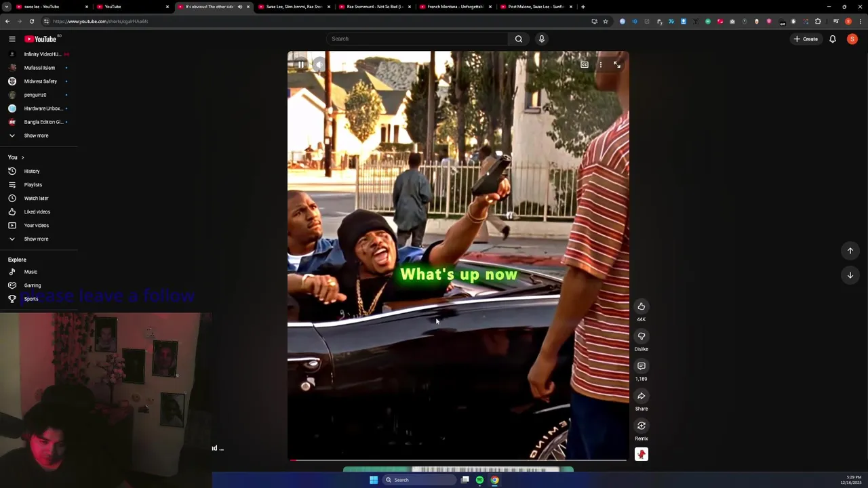This screenshot has height=488, width=868.
Task: Click the Windows taskbar Search box
Action: tap(419, 480)
